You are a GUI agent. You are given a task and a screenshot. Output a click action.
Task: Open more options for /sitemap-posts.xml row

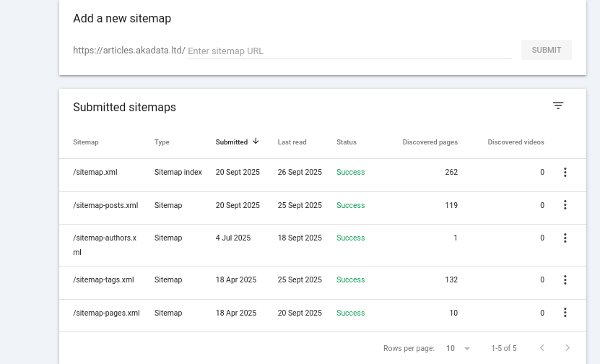click(565, 205)
